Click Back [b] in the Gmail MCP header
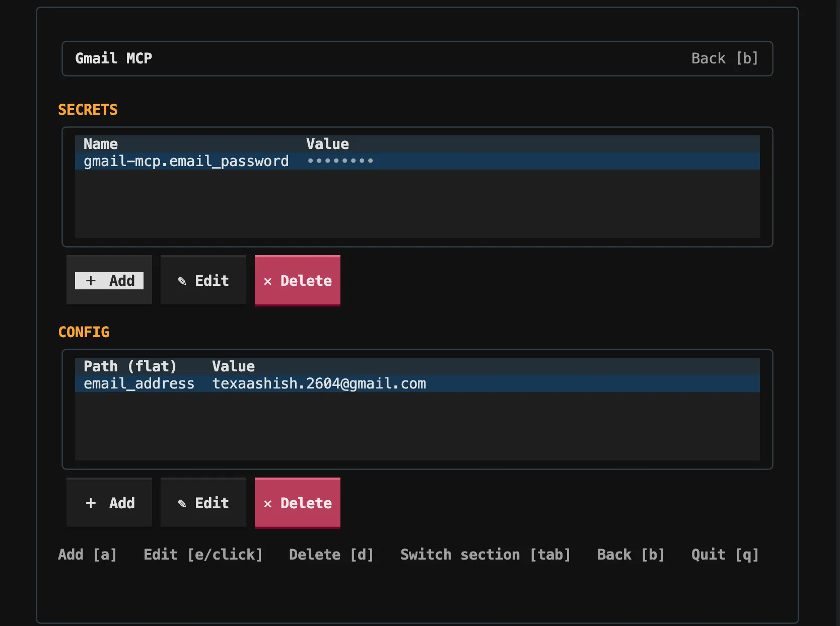The image size is (840, 626). tap(725, 58)
